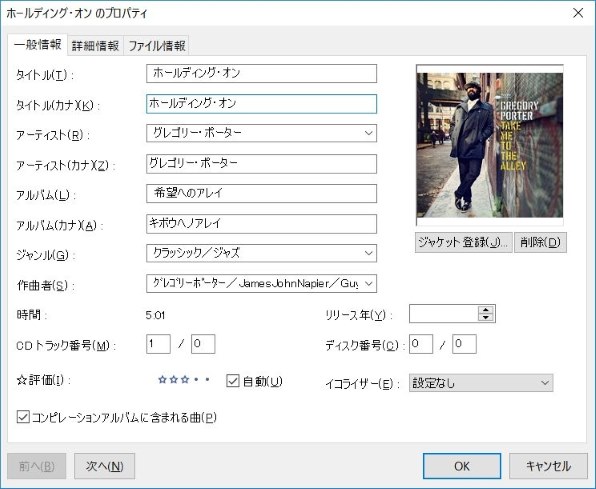The image size is (596, 489).
Task: Set rating to fifth star dot
Action: (x=207, y=379)
